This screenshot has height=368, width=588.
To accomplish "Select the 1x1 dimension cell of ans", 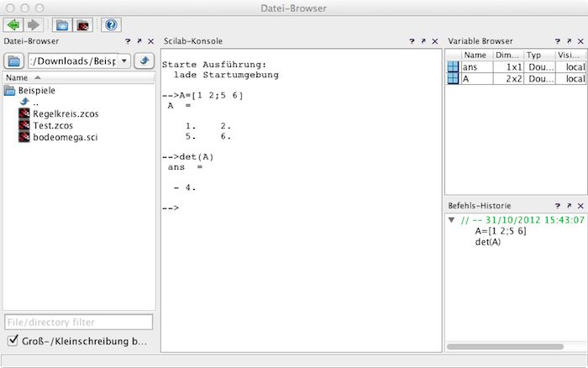I will [x=508, y=67].
